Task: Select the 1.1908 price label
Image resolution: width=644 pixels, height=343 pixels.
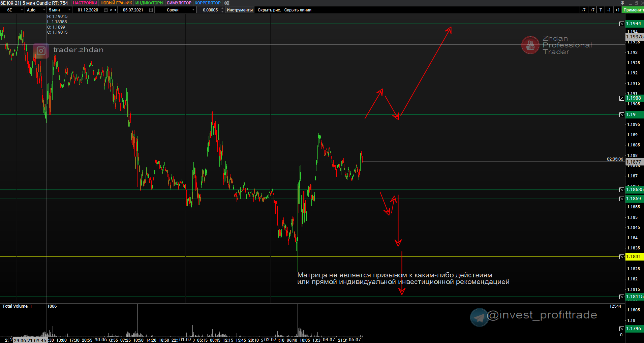Action: click(635, 98)
